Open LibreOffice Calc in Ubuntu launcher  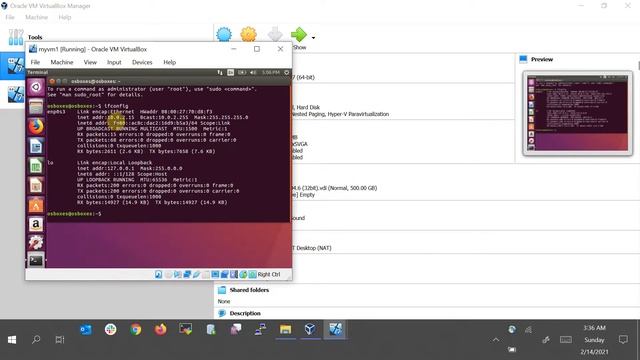tap(36, 166)
